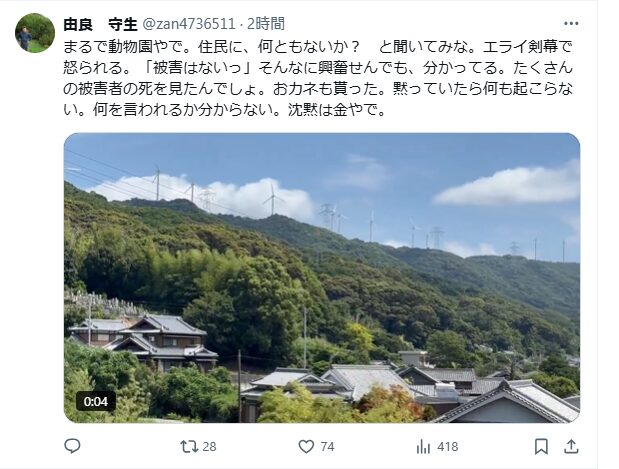Click the like count 74
Viewport: 619px width, 469px height.
[x=327, y=446]
